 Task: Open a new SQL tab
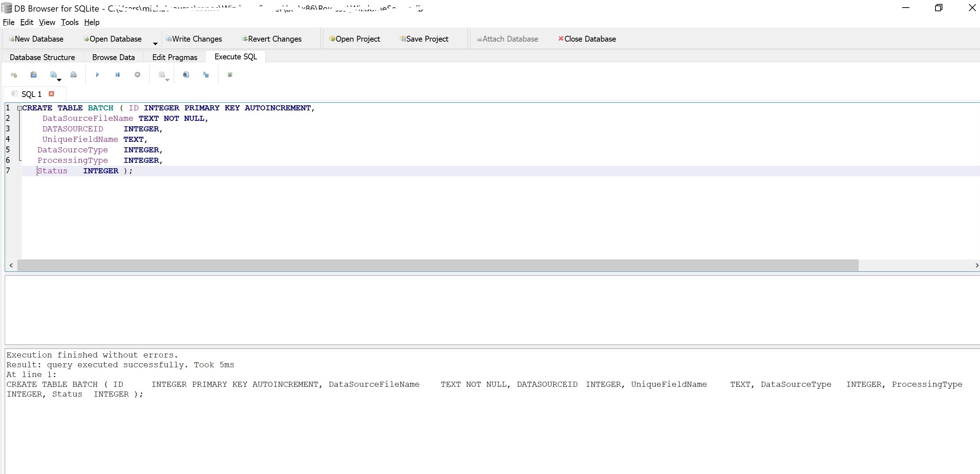tap(14, 75)
